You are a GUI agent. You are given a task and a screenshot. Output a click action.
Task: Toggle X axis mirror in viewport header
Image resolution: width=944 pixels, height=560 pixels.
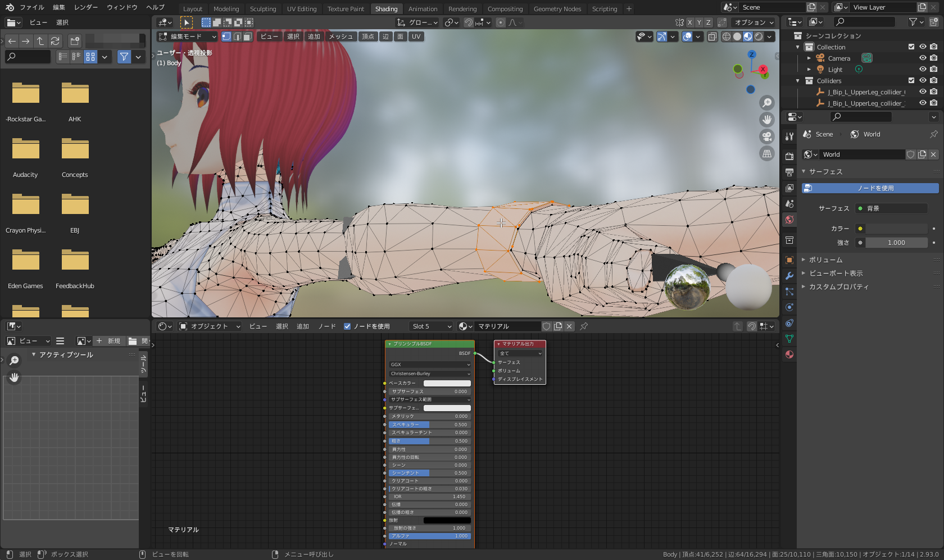(x=689, y=22)
